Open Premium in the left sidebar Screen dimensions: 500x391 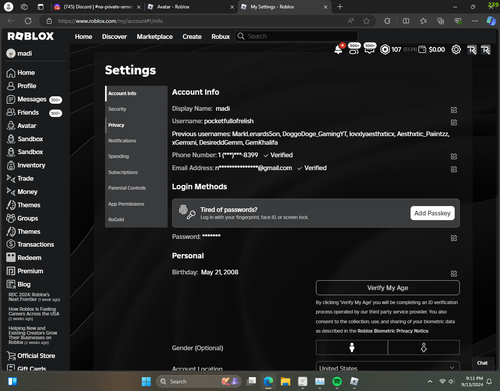tap(25, 271)
